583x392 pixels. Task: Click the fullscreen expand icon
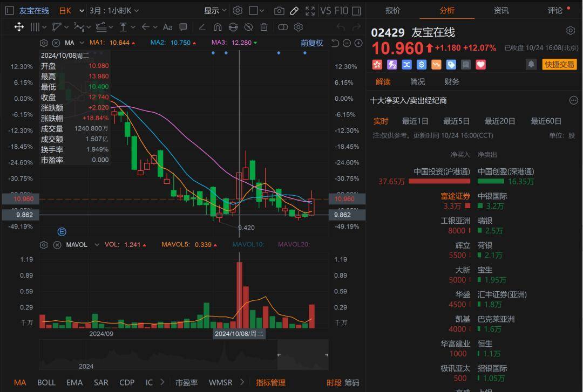(x=309, y=11)
